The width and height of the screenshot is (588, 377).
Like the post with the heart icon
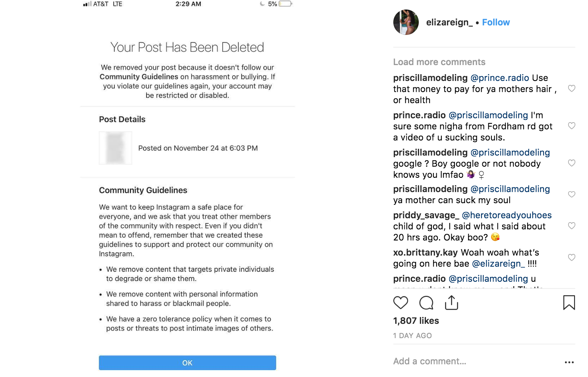click(x=400, y=303)
